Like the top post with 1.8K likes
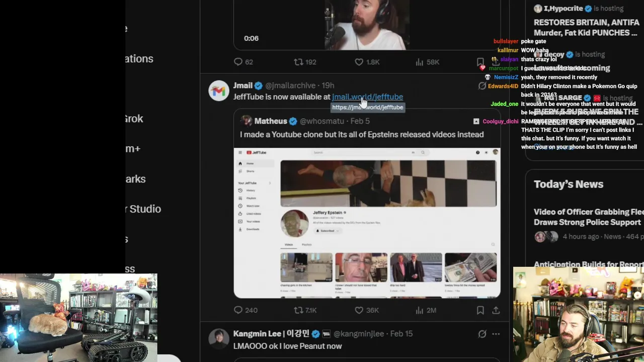 pos(367,62)
